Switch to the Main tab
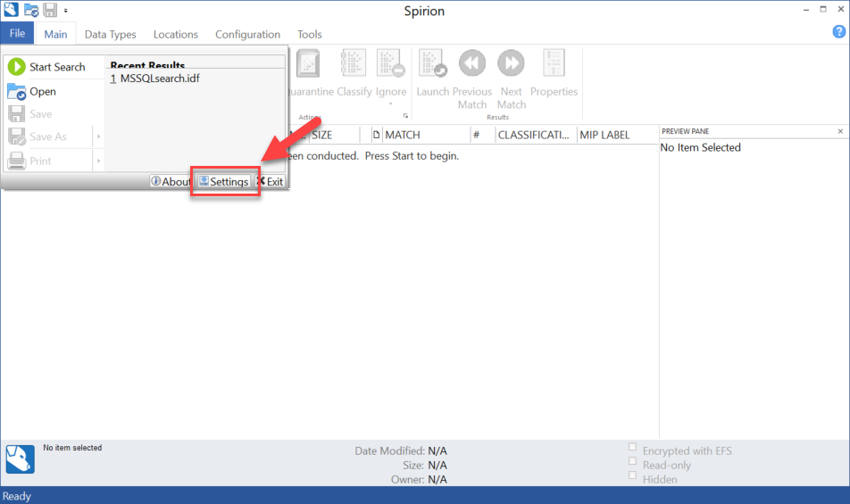Viewport: 850px width, 504px height. [55, 34]
